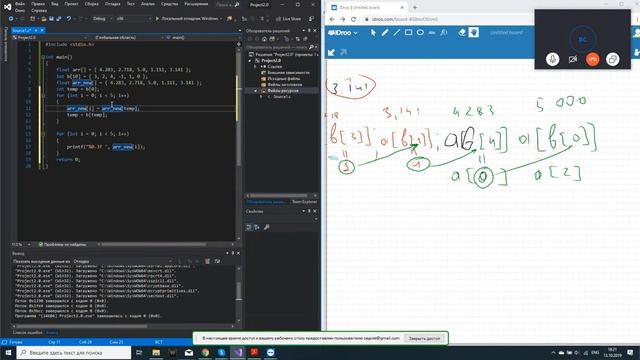Open File Explorer from the taskbar
640x360 pixels.
pos(156,352)
